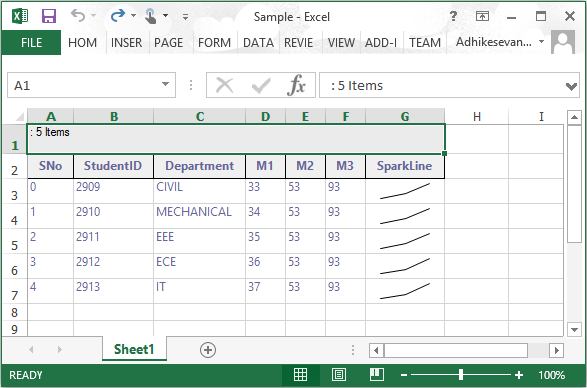Redo the last action
The height and width of the screenshot is (388, 587).
[118, 16]
